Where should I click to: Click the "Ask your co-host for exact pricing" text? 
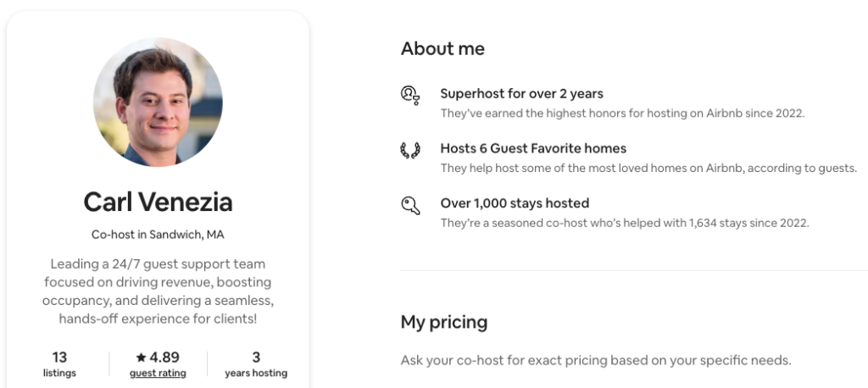pyautogui.click(x=595, y=360)
